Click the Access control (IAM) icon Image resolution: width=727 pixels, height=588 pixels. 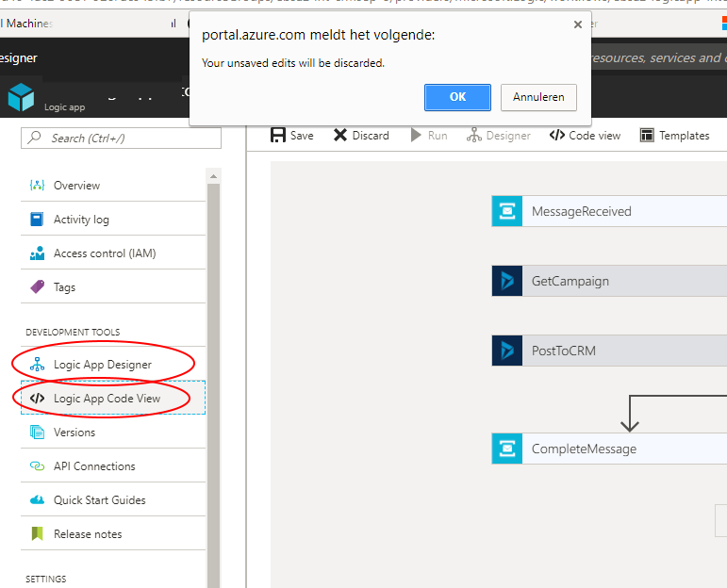point(38,253)
